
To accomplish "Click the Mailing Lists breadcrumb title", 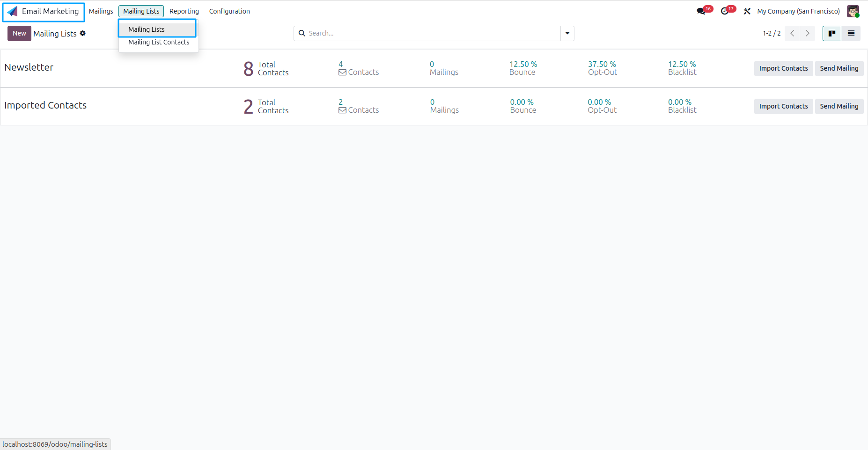I will [x=55, y=34].
